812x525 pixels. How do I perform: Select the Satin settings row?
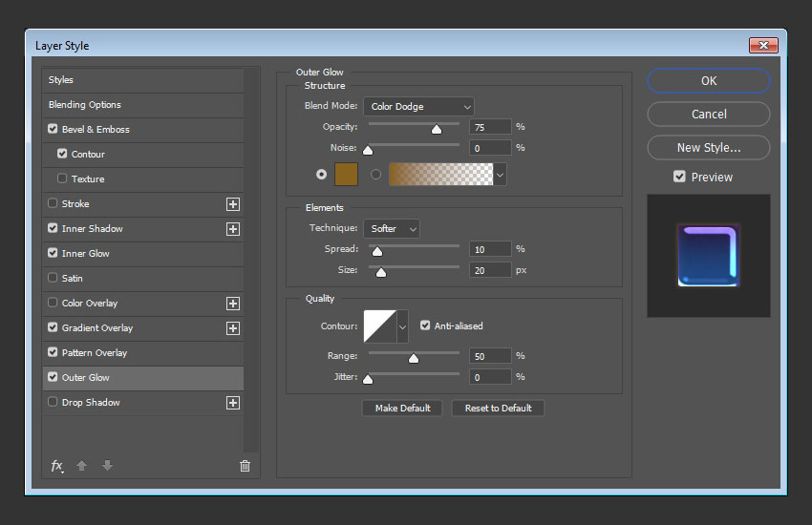(x=142, y=279)
